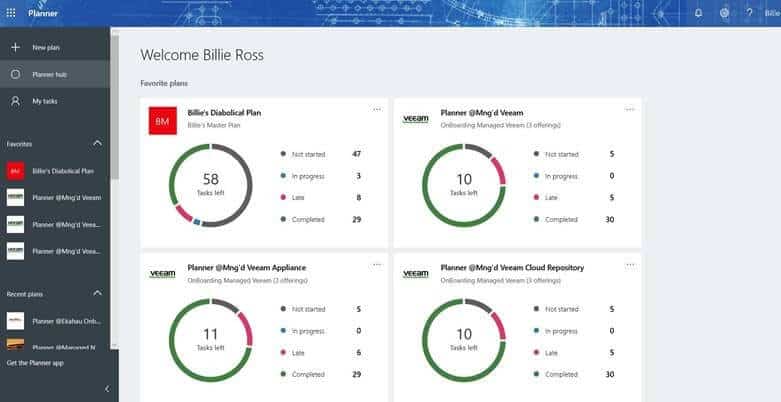Image resolution: width=781 pixels, height=402 pixels.
Task: Open the settings gear icon
Action: tap(724, 13)
